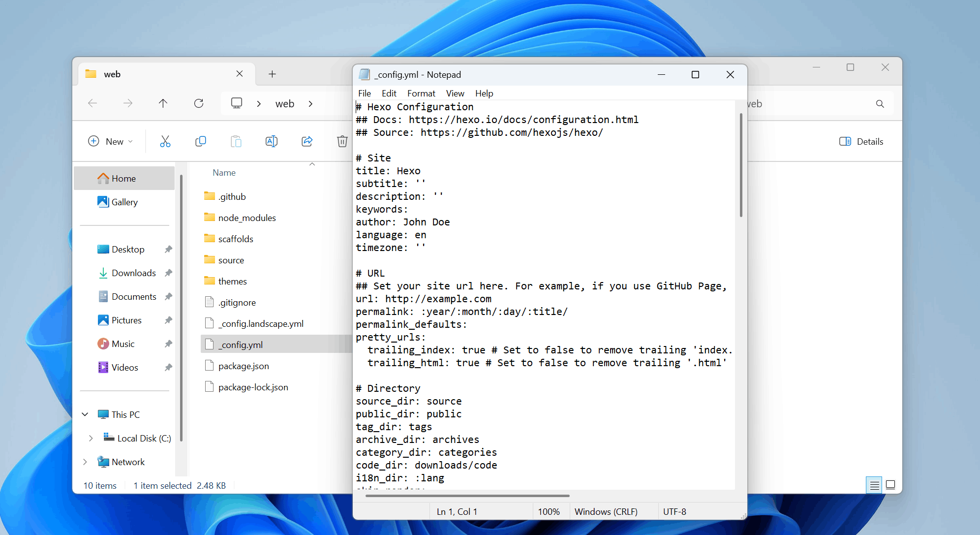Click the Paste clipboard icon in File Explorer
980x535 pixels.
point(236,142)
